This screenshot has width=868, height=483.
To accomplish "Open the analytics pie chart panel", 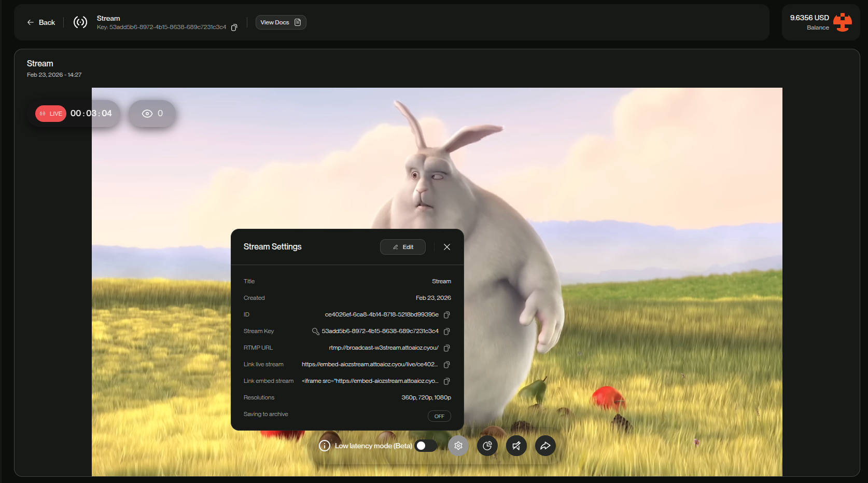I will [487, 446].
